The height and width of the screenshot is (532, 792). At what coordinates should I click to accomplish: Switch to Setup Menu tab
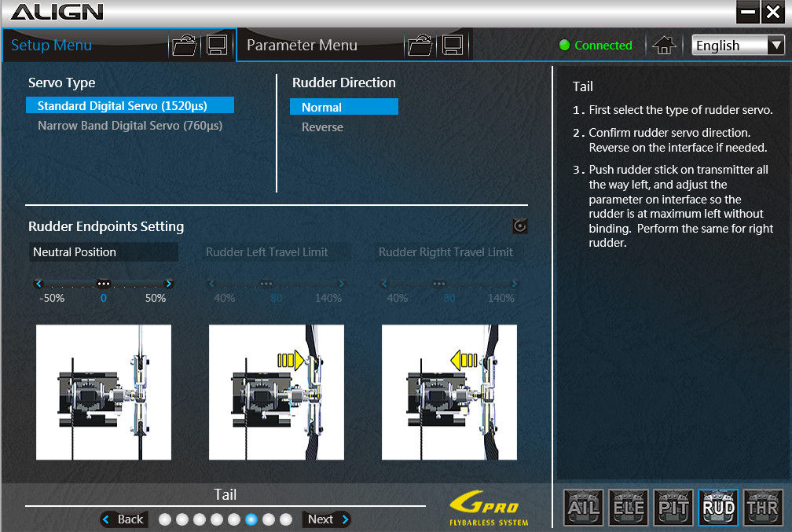52,46
